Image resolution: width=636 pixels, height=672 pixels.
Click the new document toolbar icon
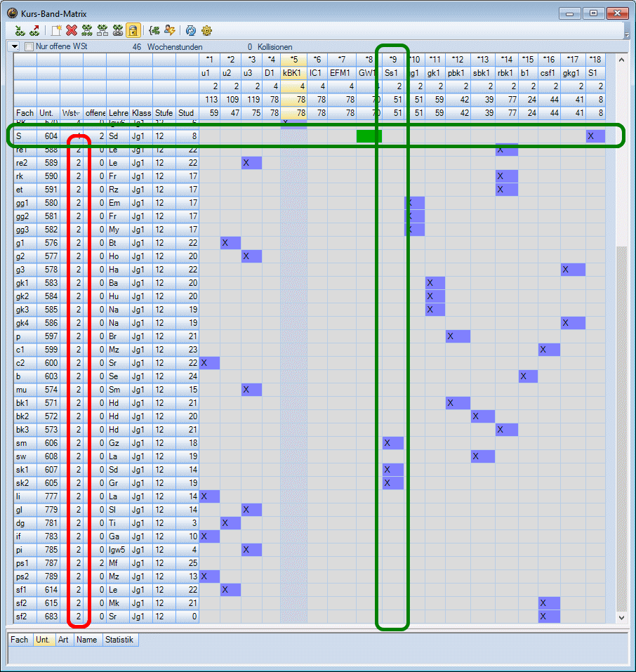(55, 30)
